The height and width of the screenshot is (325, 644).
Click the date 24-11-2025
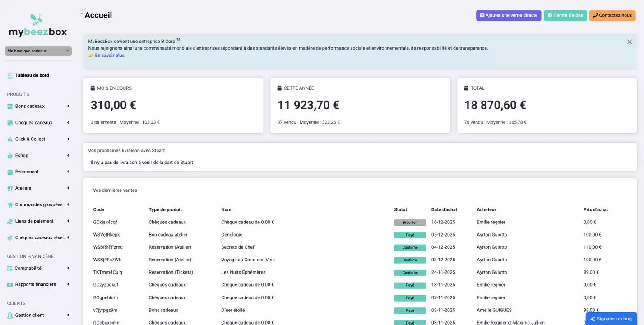(x=443, y=272)
